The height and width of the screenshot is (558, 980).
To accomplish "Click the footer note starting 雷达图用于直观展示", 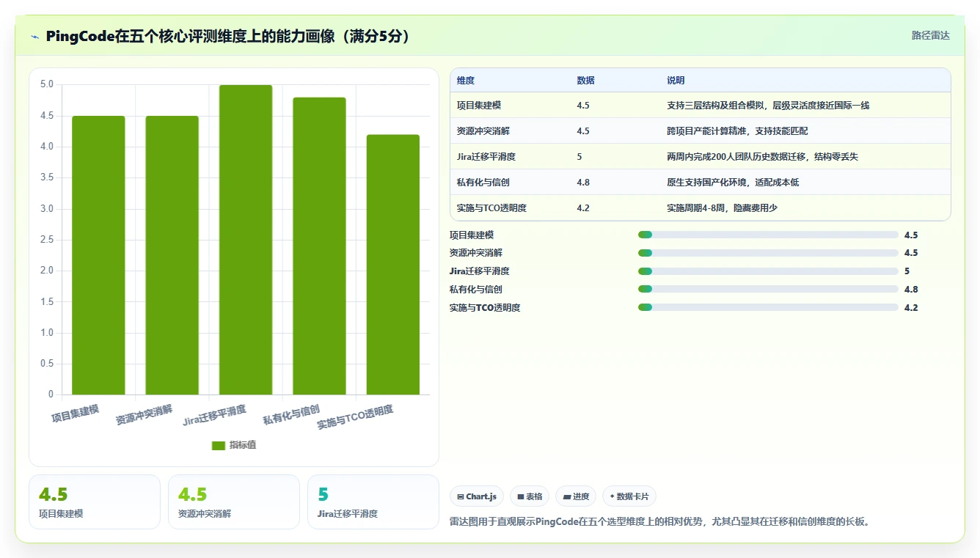I will [x=659, y=522].
